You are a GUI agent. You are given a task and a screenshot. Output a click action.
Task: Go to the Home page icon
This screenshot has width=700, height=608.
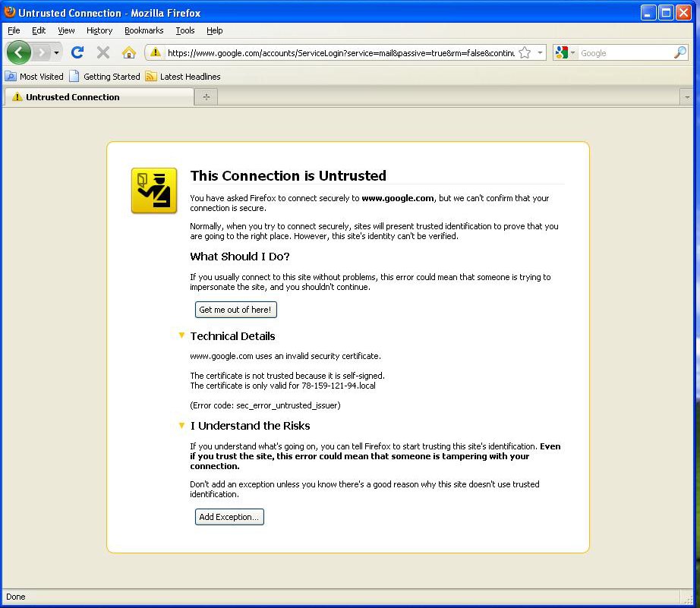pos(129,52)
